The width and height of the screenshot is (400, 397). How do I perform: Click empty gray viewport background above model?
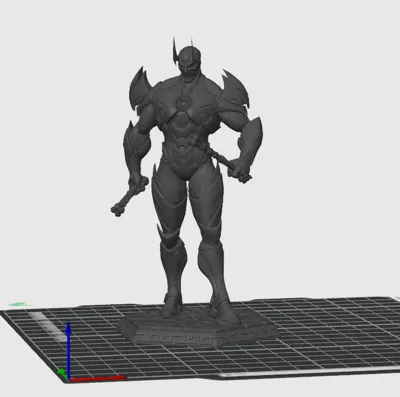[300, 50]
